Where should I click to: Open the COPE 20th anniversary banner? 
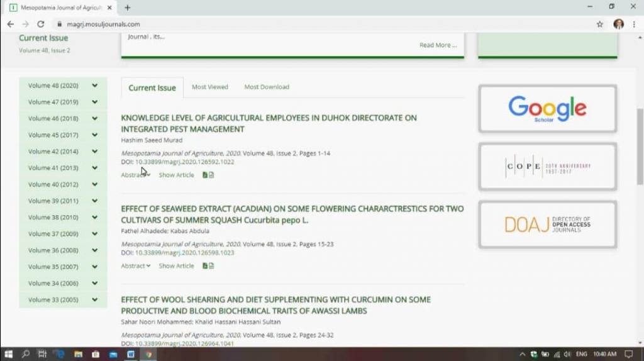pos(547,167)
